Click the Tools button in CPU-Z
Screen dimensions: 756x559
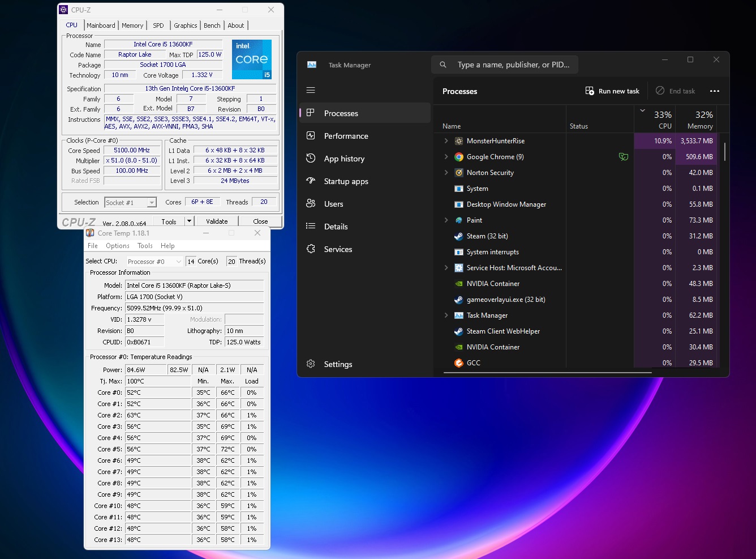tap(169, 221)
